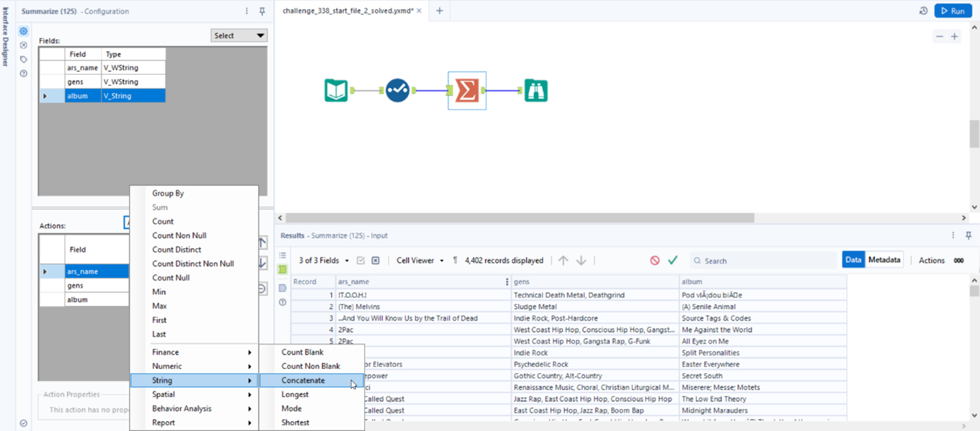Move to next record with down arrow
The height and width of the screenshot is (431, 980).
581,261
